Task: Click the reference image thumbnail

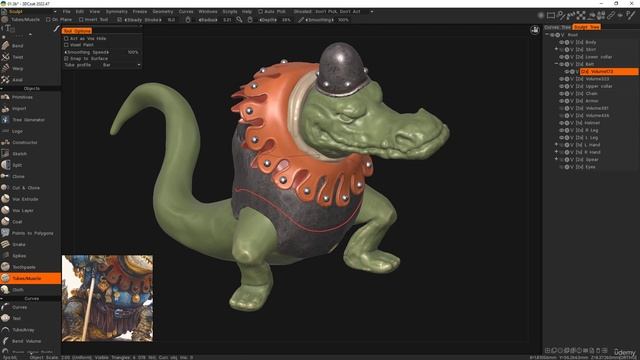Action: (x=107, y=298)
